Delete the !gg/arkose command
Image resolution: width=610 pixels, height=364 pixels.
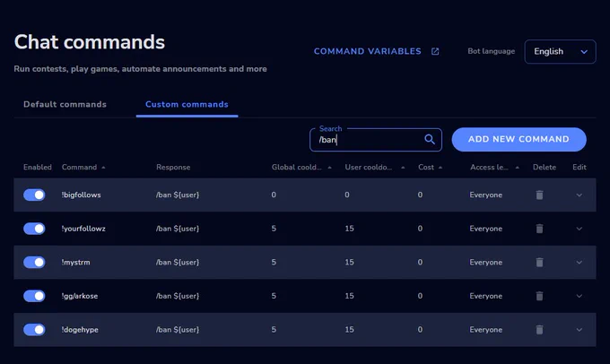point(539,296)
